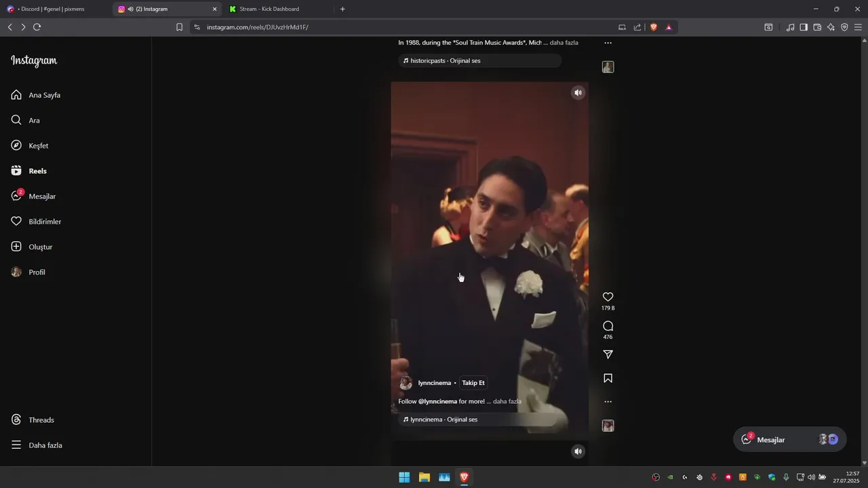Open tab search icon in toolbar
Viewport: 868px width, 488px height.
pos(768,27)
